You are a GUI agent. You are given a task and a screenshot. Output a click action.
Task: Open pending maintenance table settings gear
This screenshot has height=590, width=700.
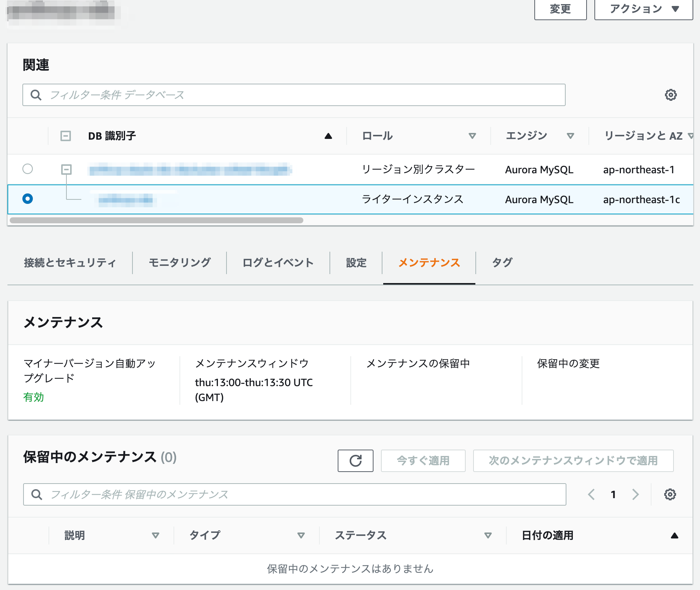(x=670, y=494)
